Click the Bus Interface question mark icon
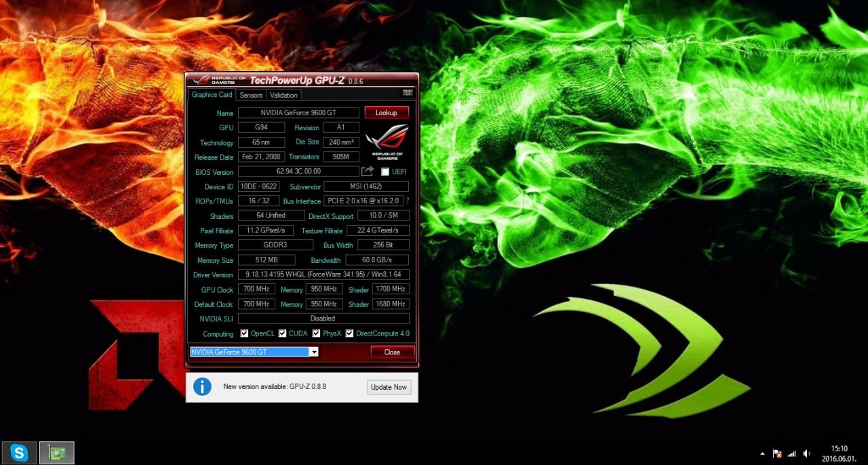Viewport: 868px width, 465px height. click(408, 201)
